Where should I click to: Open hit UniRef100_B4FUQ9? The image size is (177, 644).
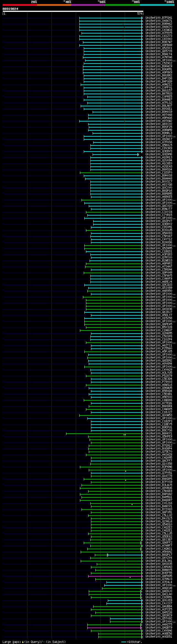pyautogui.click(x=159, y=82)
